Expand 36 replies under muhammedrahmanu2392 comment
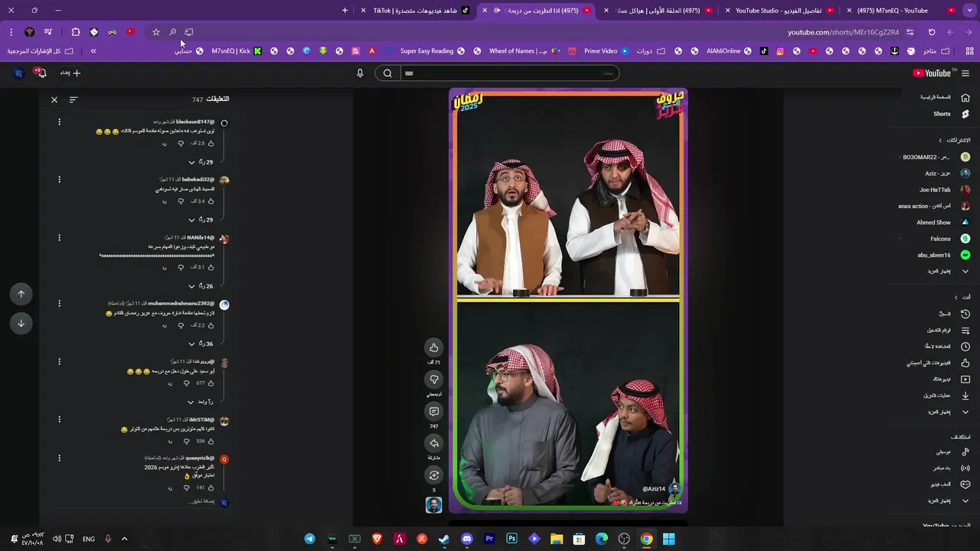This screenshot has width=980, height=551. pyautogui.click(x=201, y=344)
